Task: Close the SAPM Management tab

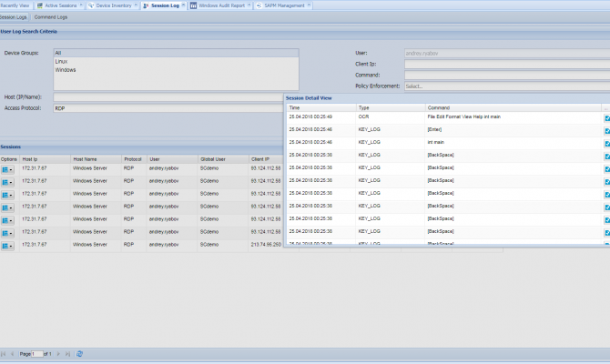Action: coord(309,5)
